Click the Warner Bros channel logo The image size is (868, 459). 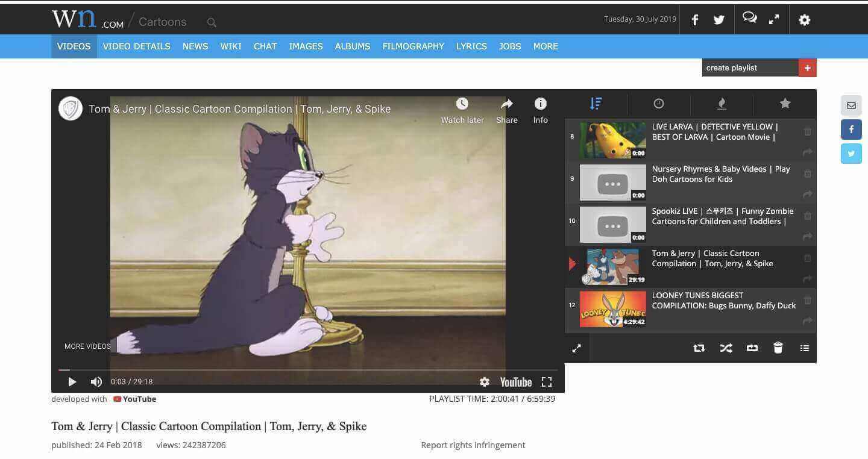point(71,109)
